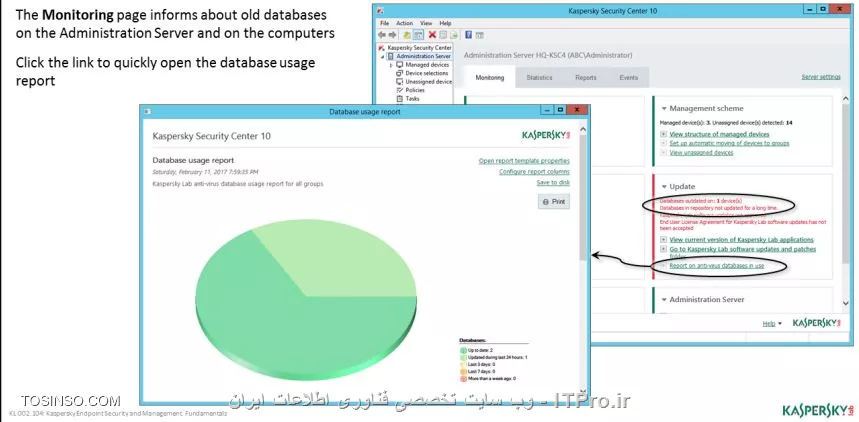Viewport: 859px width, 422px height.
Task: Click plus icon beside Go to Kaspersky Lab updates
Action: point(663,249)
